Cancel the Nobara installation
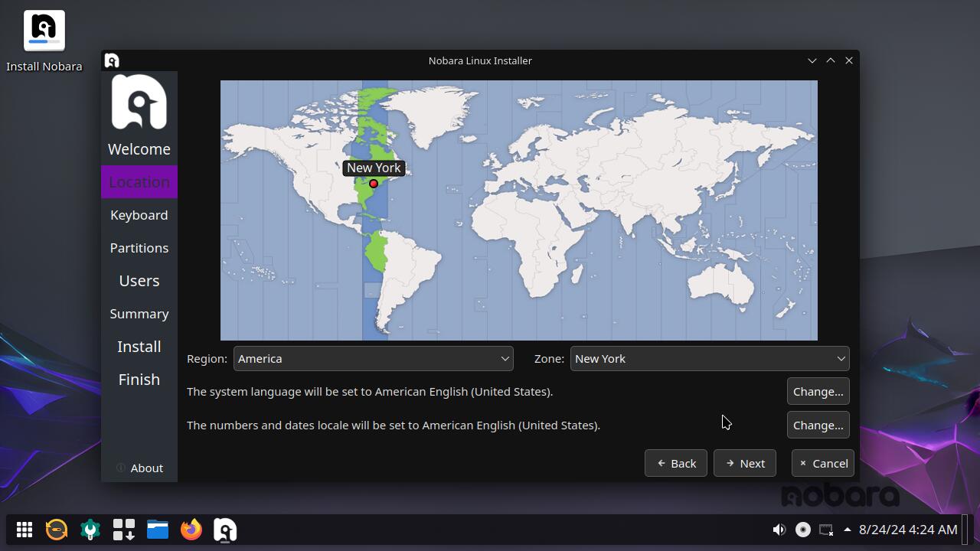 click(823, 464)
